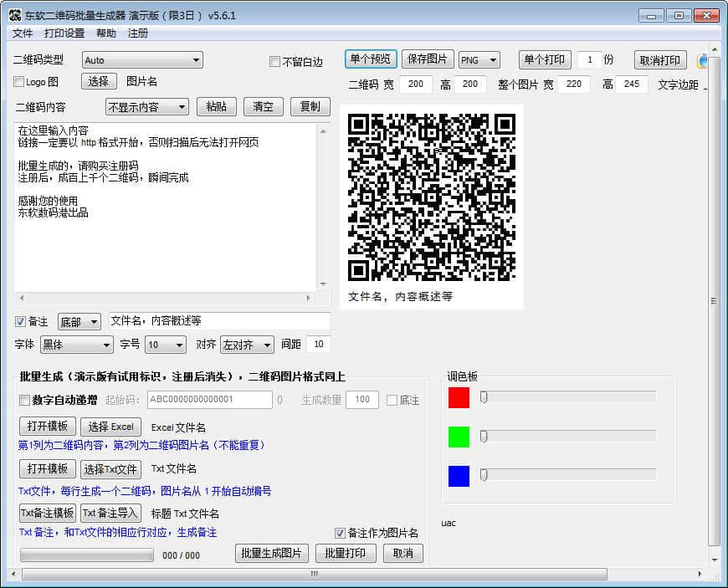The width and height of the screenshot is (728, 588).
Task: Click the red color swatch
Action: click(459, 397)
